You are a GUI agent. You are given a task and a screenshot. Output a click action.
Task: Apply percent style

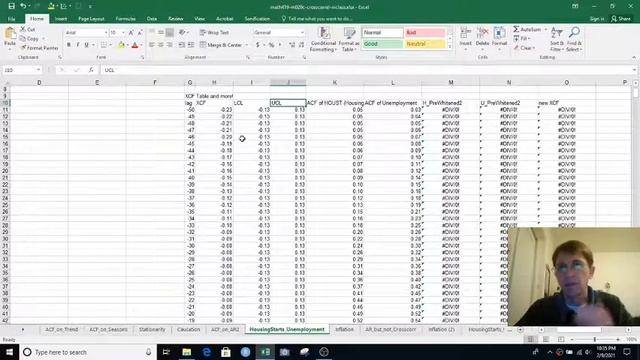[271, 45]
